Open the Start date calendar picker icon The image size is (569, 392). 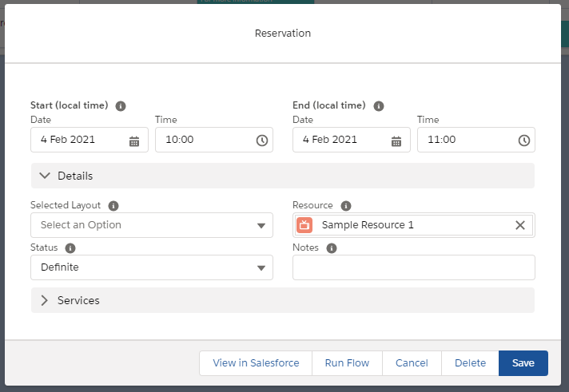click(x=134, y=141)
